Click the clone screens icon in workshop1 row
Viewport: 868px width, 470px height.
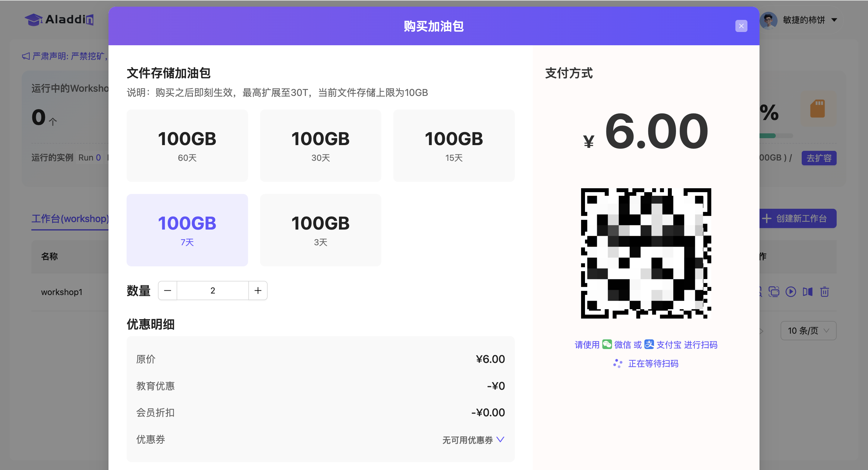coord(774,292)
